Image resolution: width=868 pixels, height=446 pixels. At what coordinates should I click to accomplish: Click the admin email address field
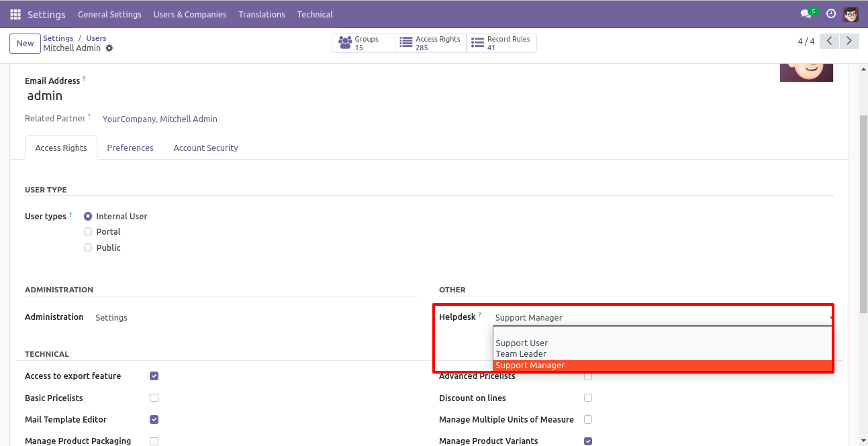tap(45, 96)
